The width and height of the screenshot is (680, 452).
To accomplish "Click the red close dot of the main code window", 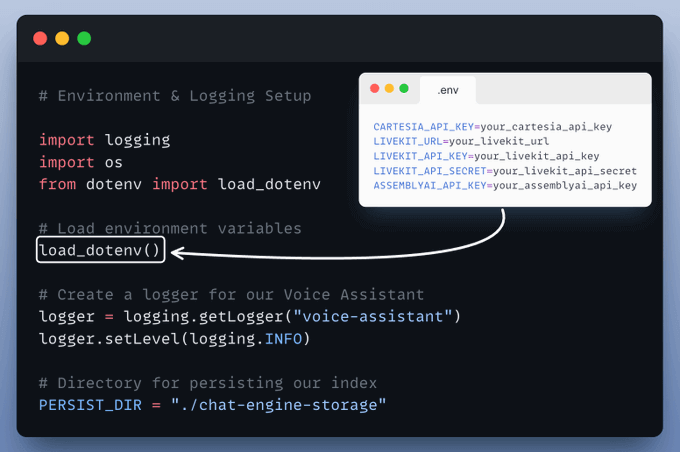I will pos(40,39).
